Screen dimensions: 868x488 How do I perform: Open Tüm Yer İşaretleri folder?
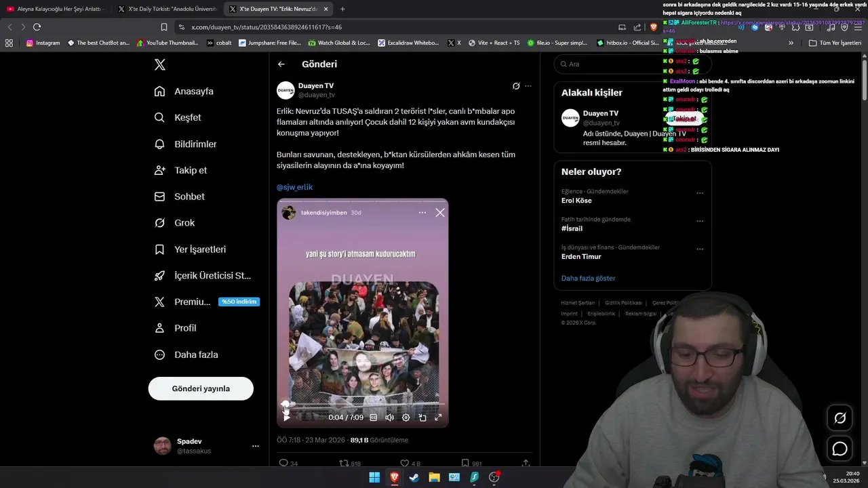(x=835, y=43)
